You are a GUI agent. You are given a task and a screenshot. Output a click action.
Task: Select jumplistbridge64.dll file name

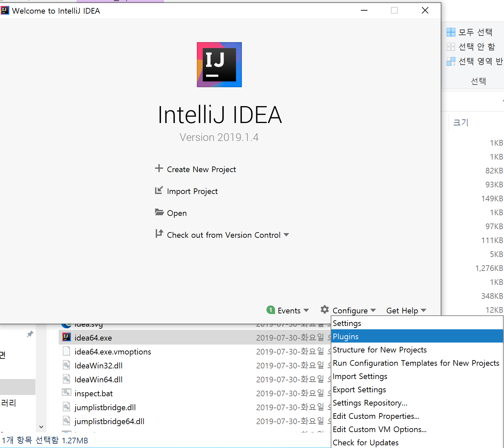tap(109, 421)
